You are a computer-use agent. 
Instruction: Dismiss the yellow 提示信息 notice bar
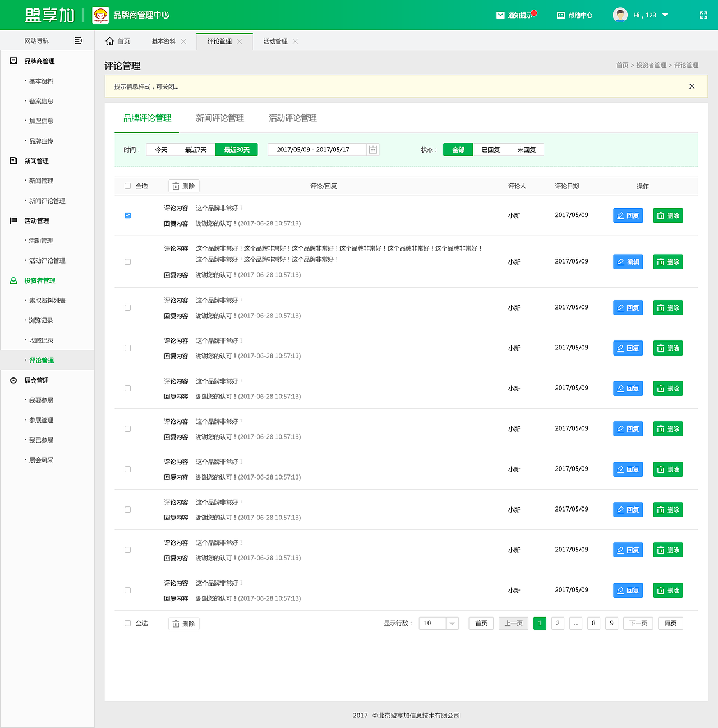(692, 86)
